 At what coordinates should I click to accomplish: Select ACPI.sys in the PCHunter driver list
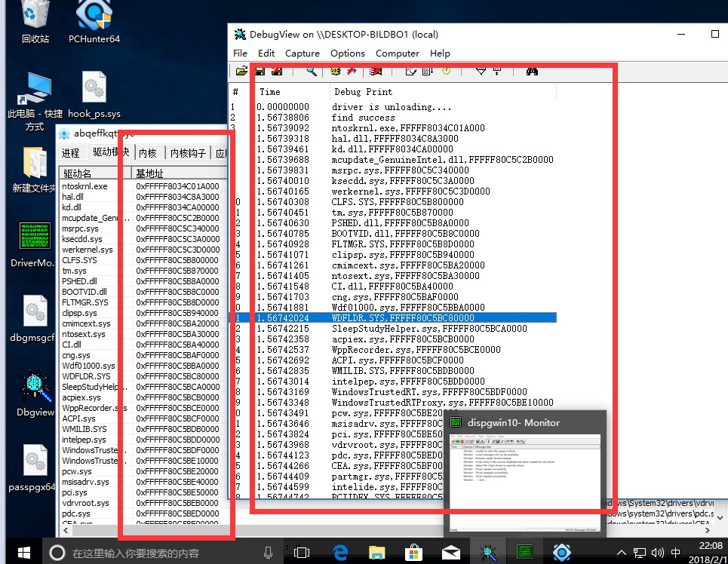(143, 418)
